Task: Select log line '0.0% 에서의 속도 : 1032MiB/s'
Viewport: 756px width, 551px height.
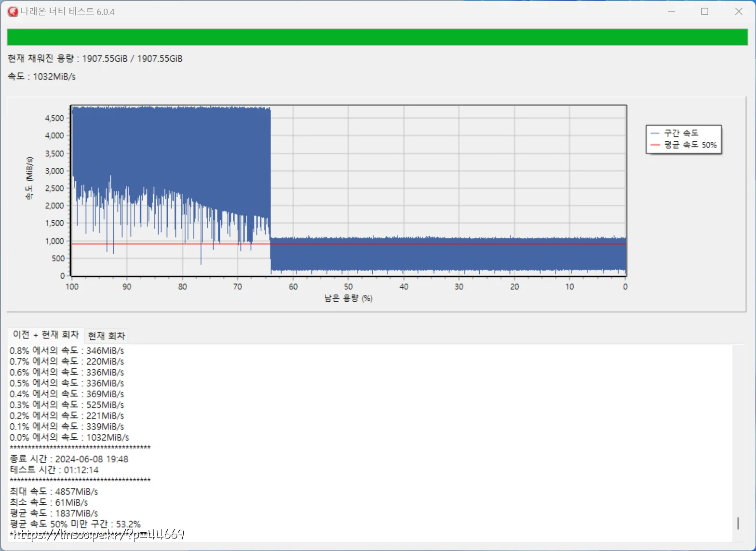Action: [69, 437]
